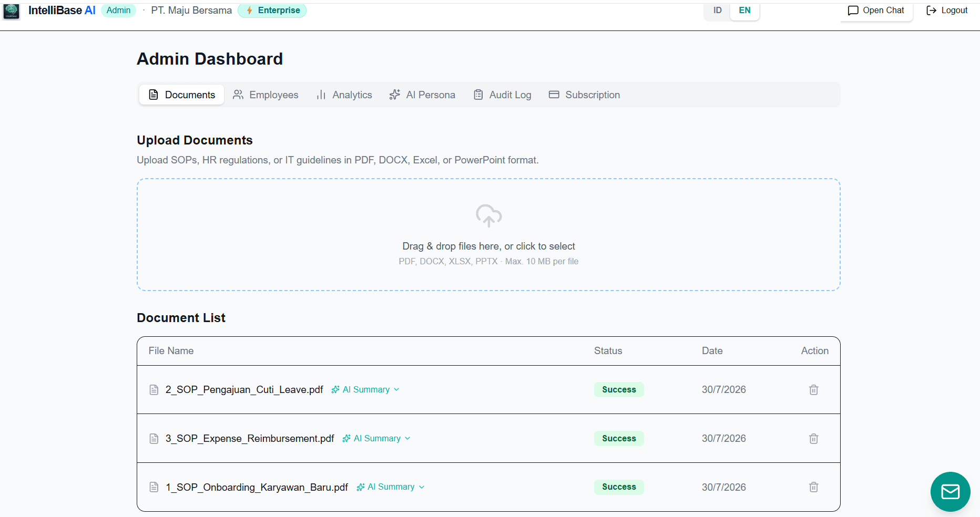Switch language to ID
This screenshot has width=980, height=517.
tap(717, 11)
